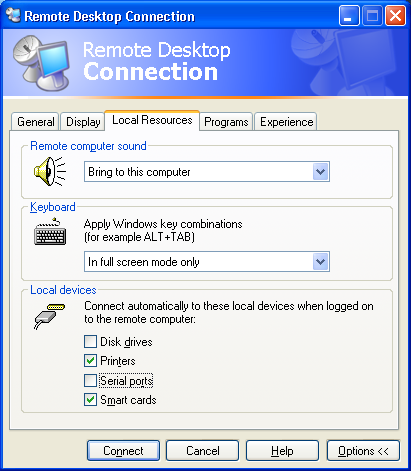
Task: Go to the Programs tab
Action: click(226, 122)
